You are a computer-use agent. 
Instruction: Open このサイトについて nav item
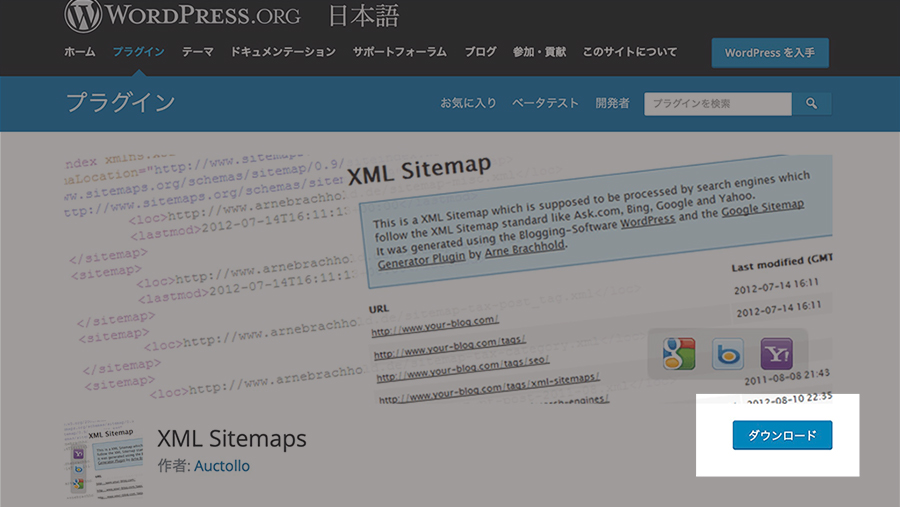[x=630, y=52]
